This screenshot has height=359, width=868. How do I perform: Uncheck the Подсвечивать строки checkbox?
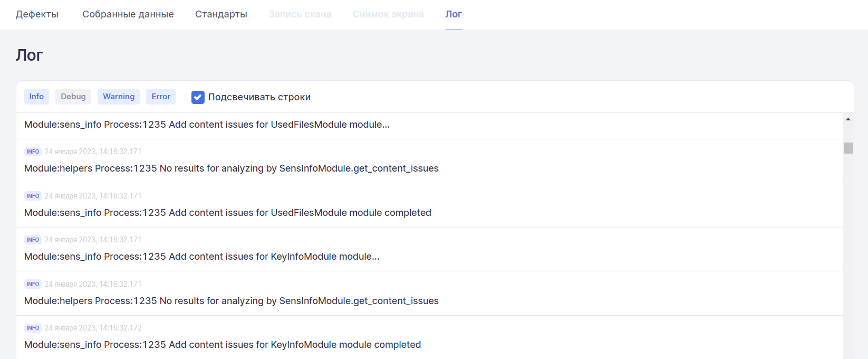click(198, 97)
